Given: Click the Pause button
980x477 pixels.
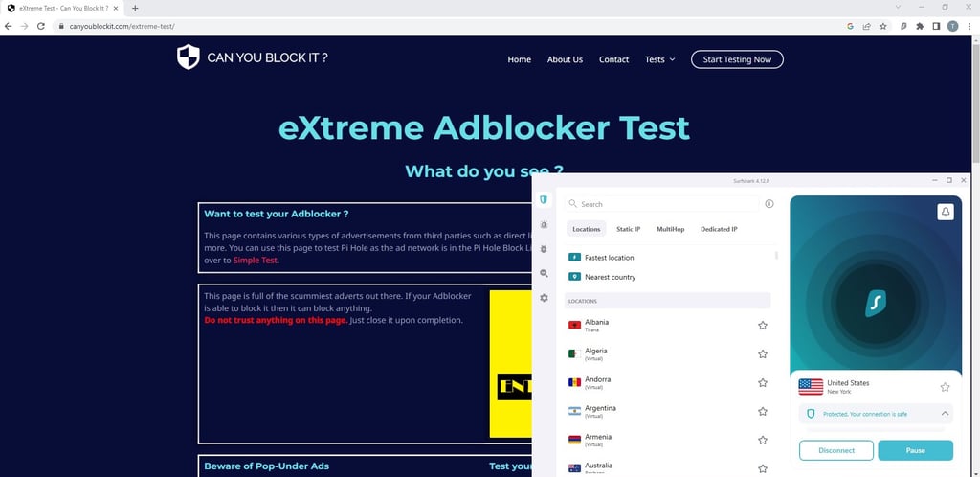Looking at the screenshot, I should [916, 450].
